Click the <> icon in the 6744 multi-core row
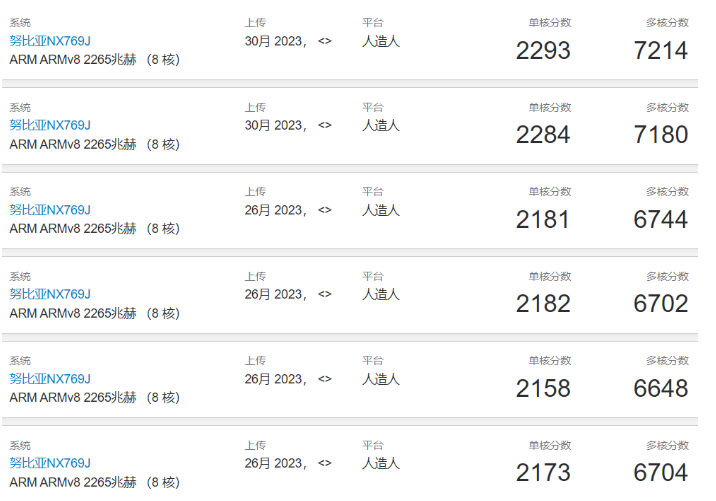716x501 pixels. pos(325,210)
